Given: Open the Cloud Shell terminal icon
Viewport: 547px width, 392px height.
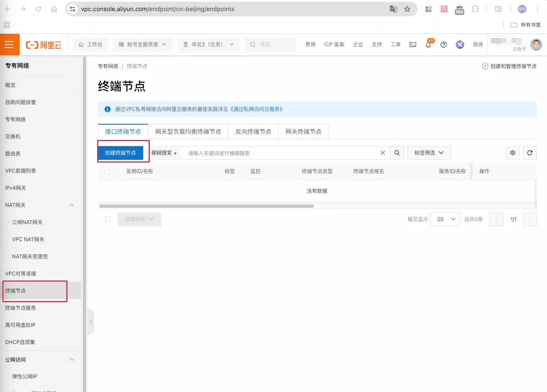Looking at the screenshot, I should 413,45.
